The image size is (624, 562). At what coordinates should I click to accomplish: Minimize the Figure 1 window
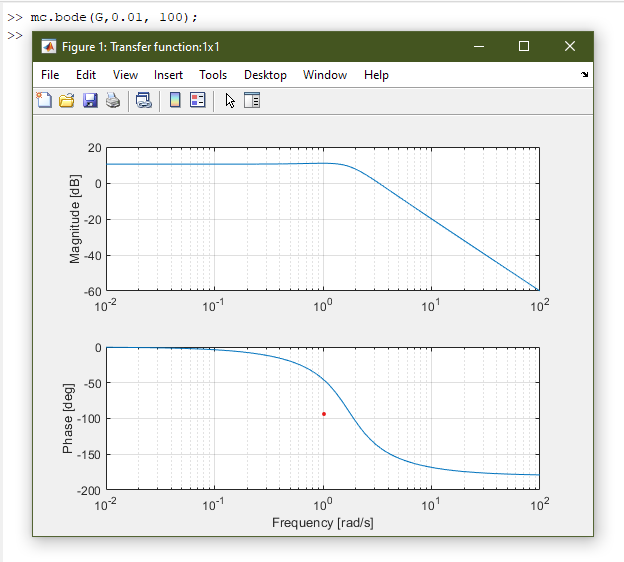click(479, 47)
